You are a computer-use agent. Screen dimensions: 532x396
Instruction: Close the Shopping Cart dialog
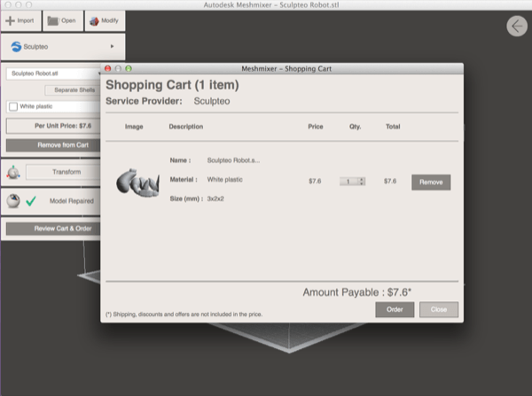pyautogui.click(x=439, y=310)
